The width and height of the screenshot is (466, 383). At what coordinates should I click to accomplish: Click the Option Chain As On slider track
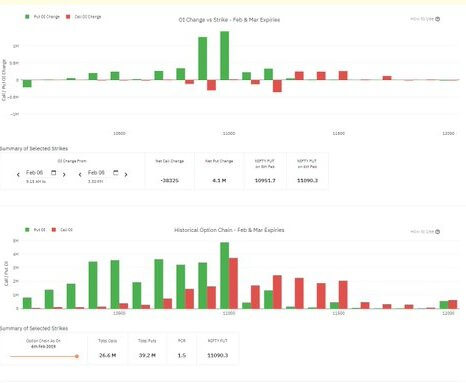tap(43, 356)
